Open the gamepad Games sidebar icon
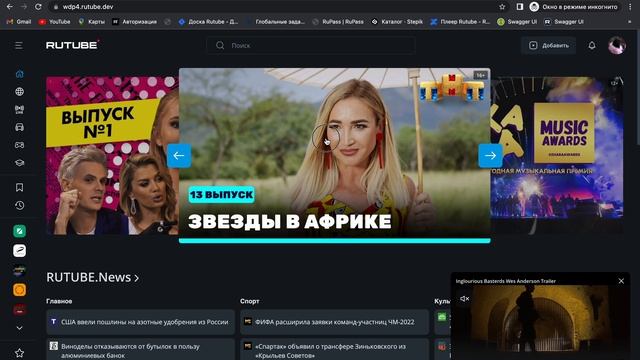 19,145
